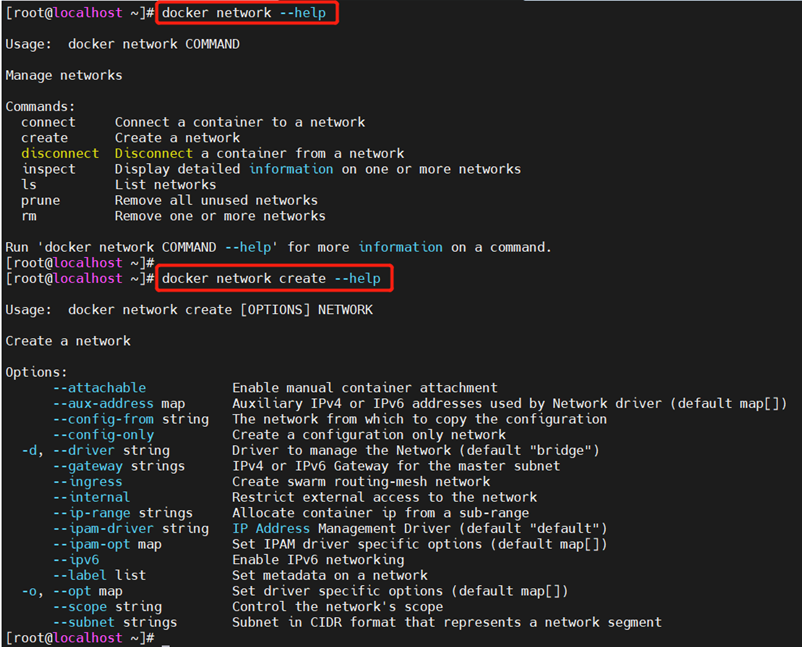Screen dimensions: 802x647
Task: Click 'Connect a container to a network' description
Action: click(240, 122)
